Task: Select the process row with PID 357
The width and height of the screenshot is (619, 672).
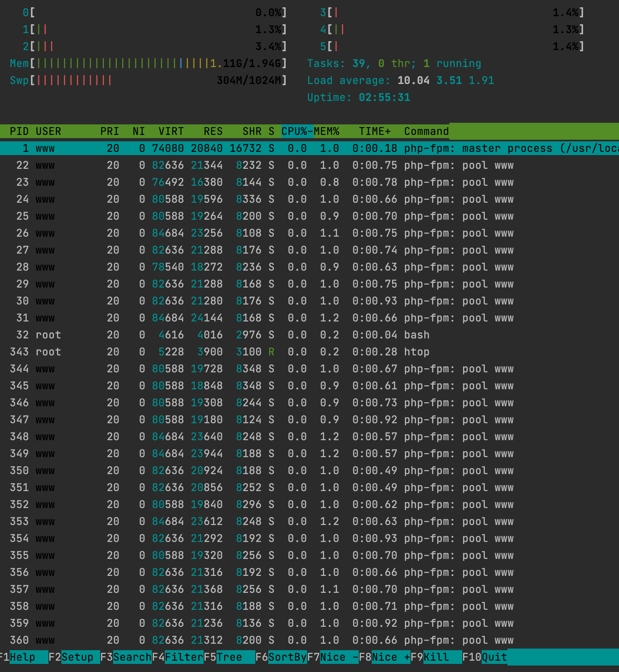Action: (309, 589)
